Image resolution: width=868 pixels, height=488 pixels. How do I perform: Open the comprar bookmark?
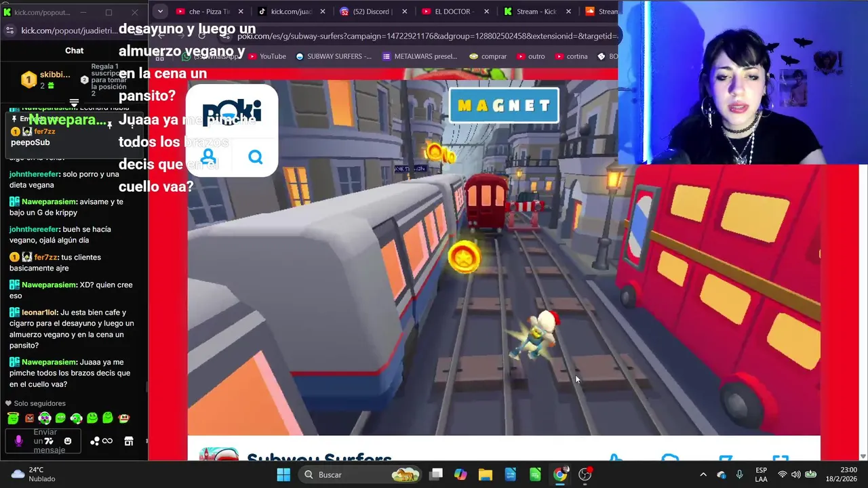[x=488, y=56]
